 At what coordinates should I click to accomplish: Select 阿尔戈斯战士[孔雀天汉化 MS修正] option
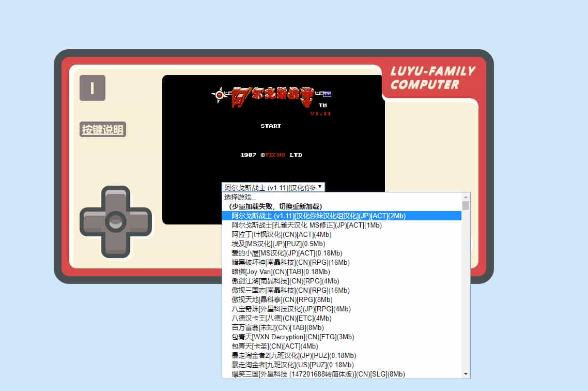(x=341, y=225)
